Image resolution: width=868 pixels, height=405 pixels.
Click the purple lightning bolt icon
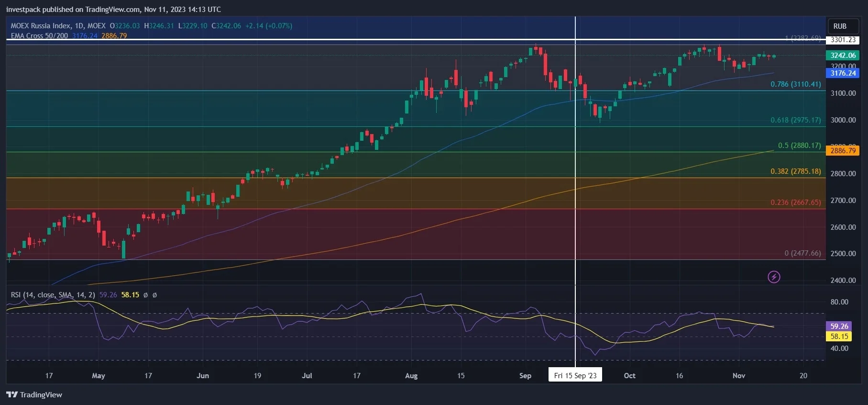click(x=774, y=277)
